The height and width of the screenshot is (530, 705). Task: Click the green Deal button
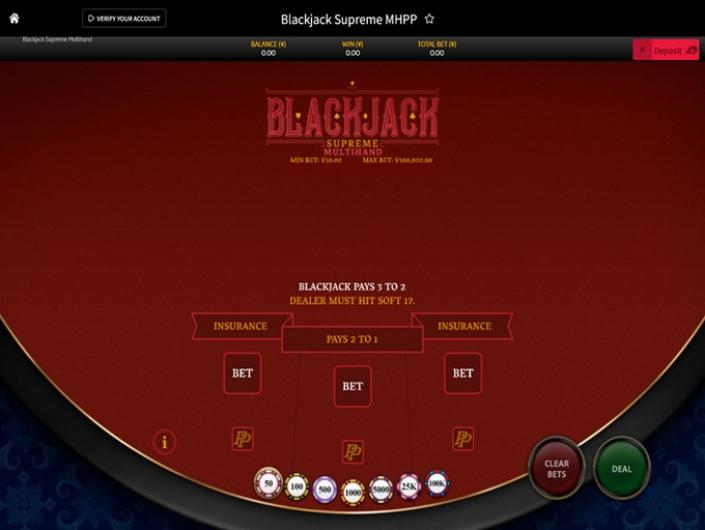point(622,469)
